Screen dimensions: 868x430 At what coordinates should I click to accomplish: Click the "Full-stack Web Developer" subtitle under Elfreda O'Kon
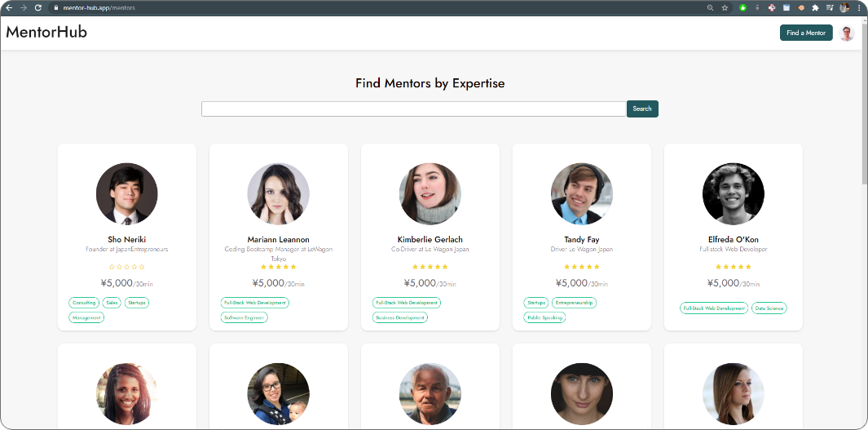[x=734, y=250]
